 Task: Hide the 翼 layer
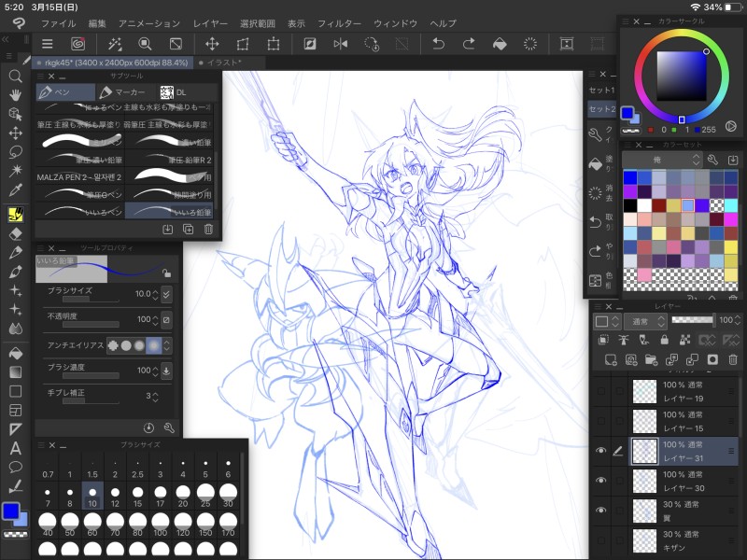(x=601, y=511)
